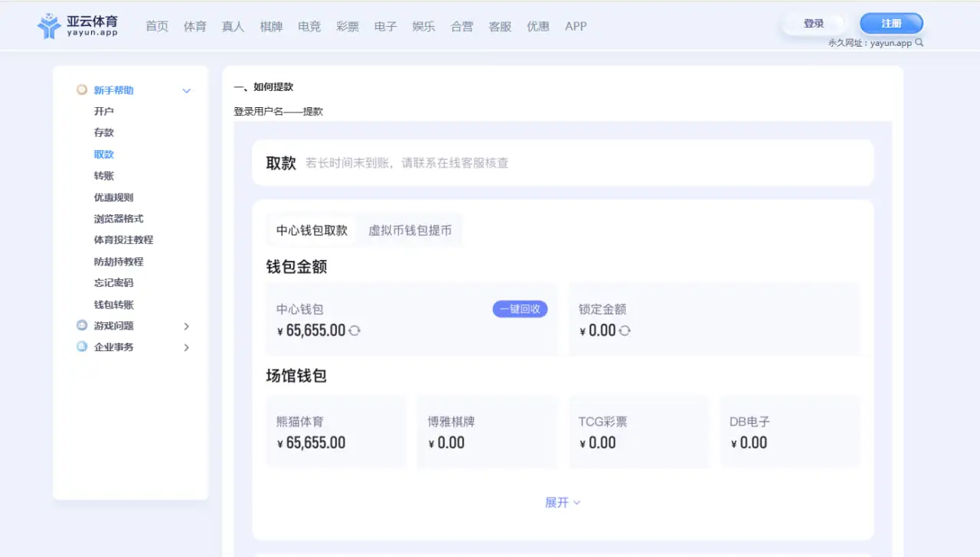
Task: Click the 新手帮助 sidebar icon
Action: [x=82, y=90]
